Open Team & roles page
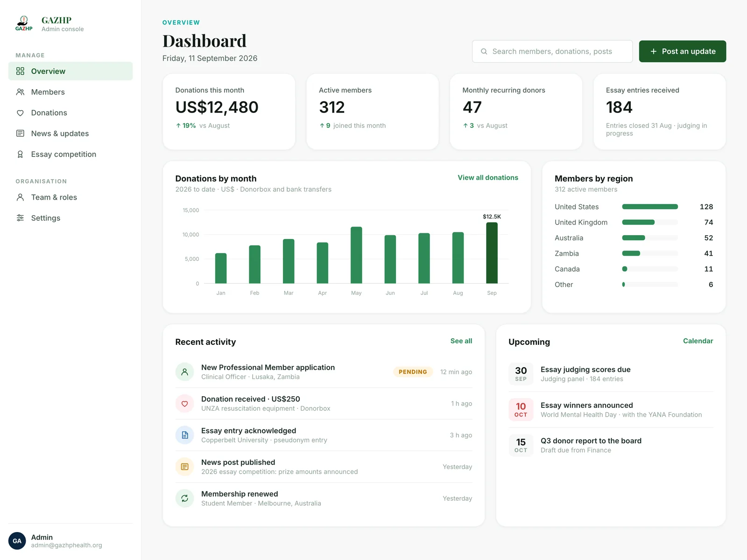The width and height of the screenshot is (747, 560). [70, 197]
